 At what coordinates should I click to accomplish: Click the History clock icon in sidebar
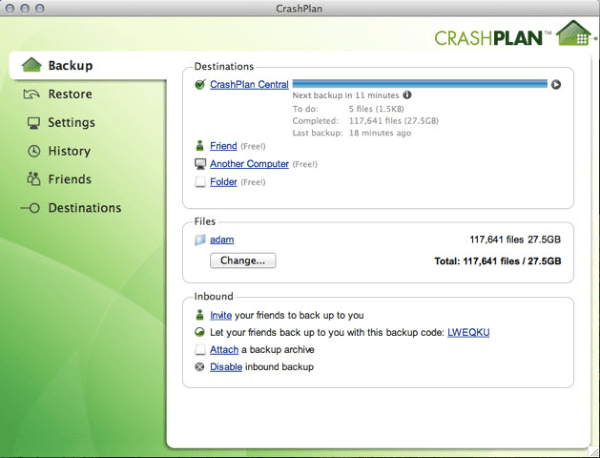pos(34,151)
